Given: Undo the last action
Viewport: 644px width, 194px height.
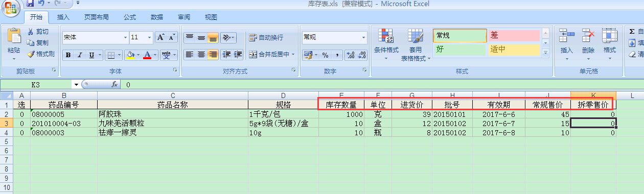Looking at the screenshot, I should pos(40,4).
